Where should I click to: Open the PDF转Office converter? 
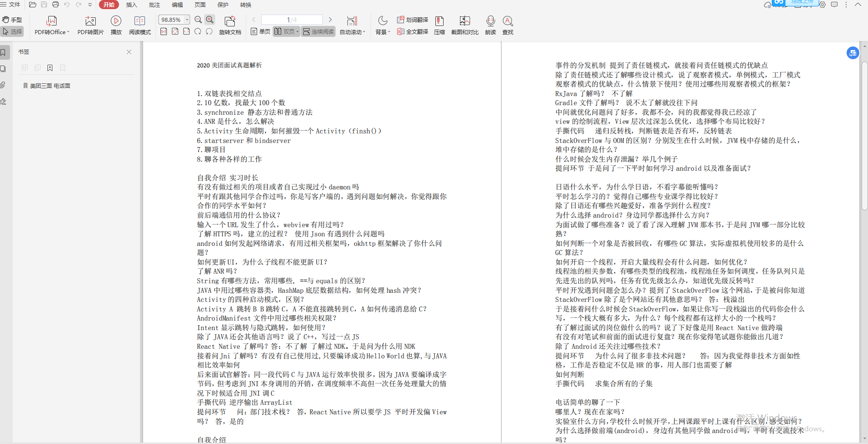click(x=52, y=26)
